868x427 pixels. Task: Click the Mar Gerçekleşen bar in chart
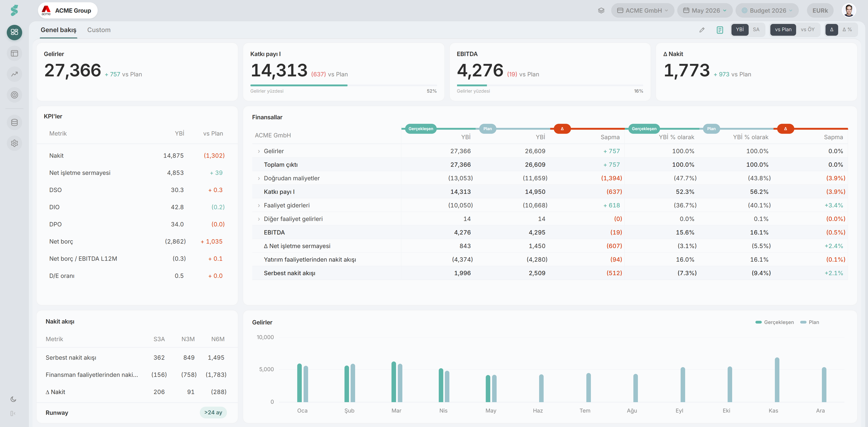pos(394,382)
